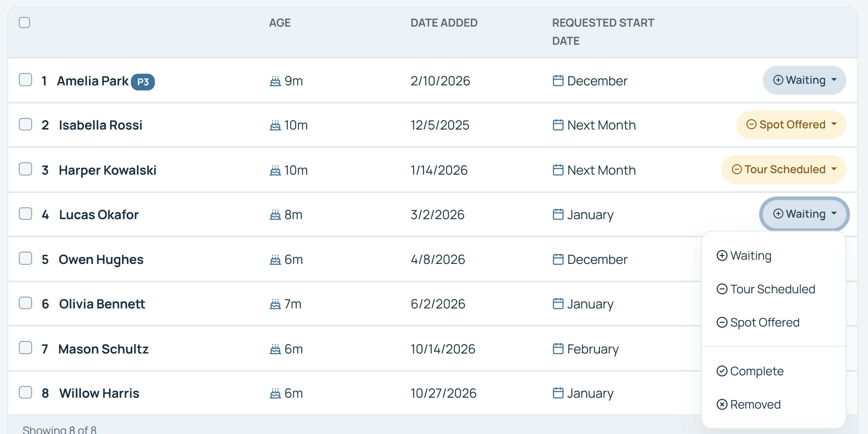Open the Isabella Rossi record
Screen dimensions: 868x434
pyautogui.click(x=100, y=125)
